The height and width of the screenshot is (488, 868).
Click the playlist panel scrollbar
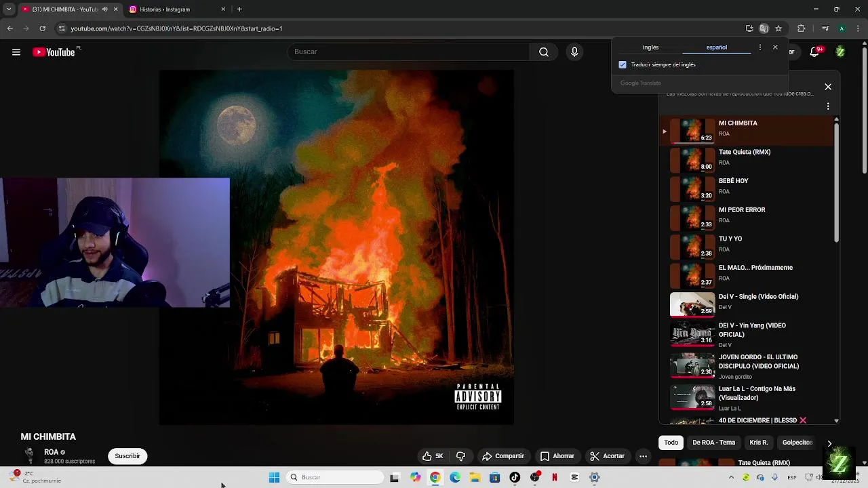[837, 183]
